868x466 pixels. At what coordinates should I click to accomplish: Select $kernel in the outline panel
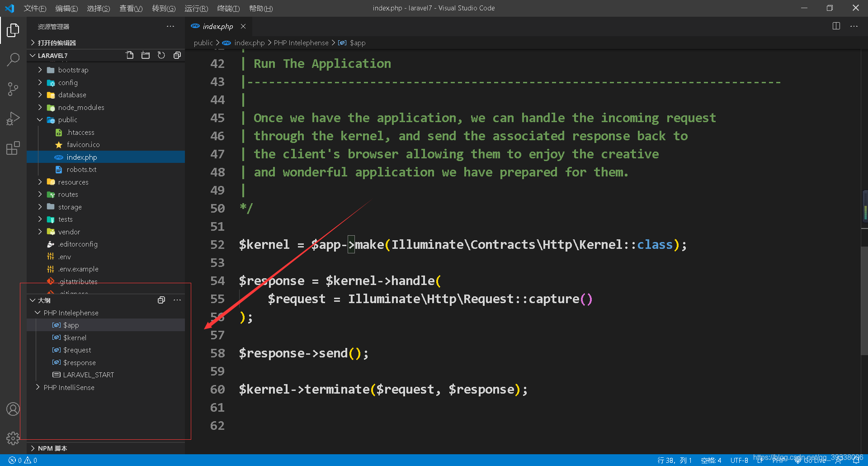[75, 338]
